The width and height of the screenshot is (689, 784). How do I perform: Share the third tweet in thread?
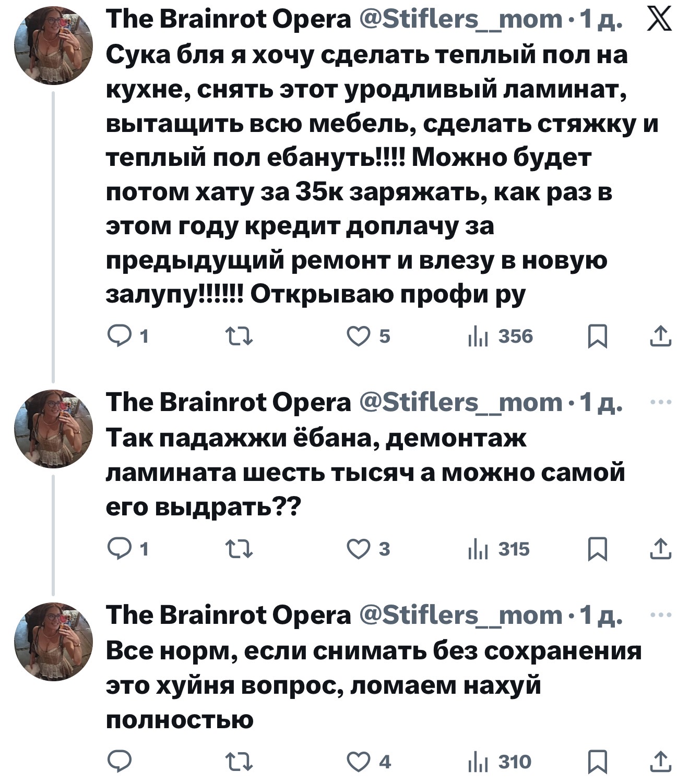click(661, 762)
